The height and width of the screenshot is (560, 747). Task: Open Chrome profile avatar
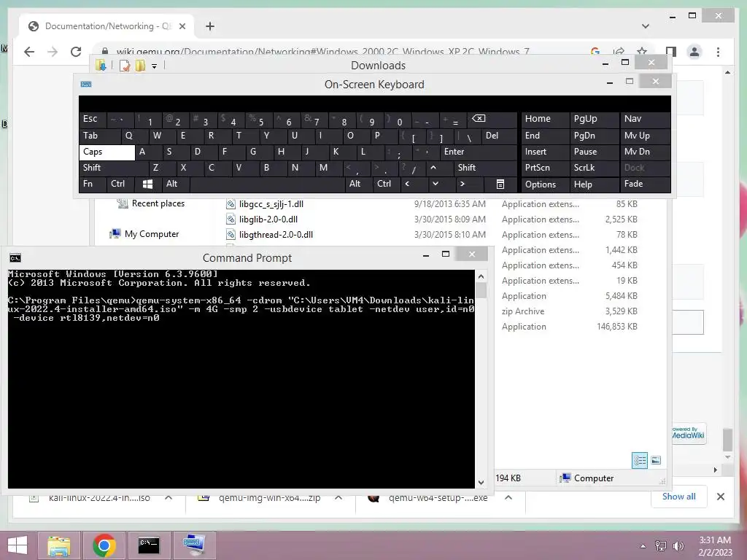(x=694, y=52)
